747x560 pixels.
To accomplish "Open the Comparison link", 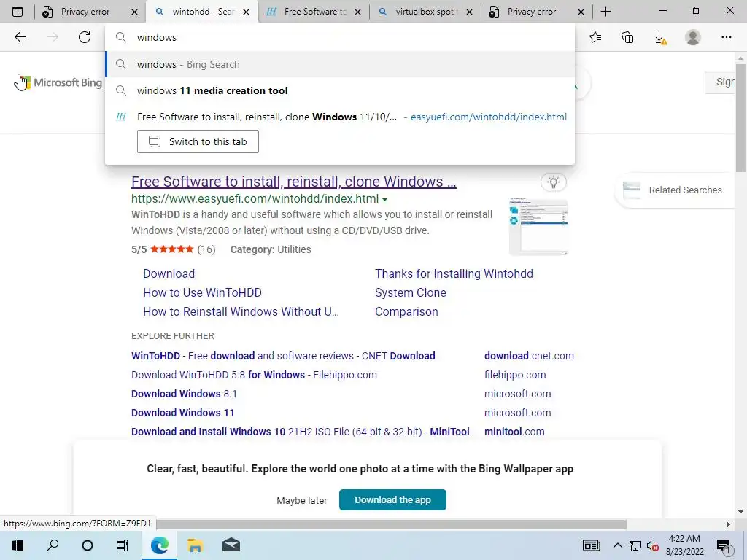I will 406,312.
